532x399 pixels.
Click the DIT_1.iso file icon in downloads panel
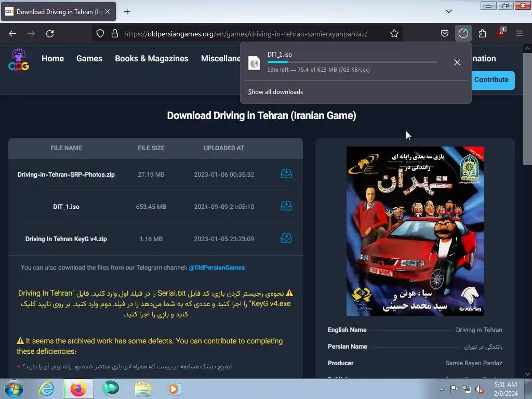tap(254, 63)
